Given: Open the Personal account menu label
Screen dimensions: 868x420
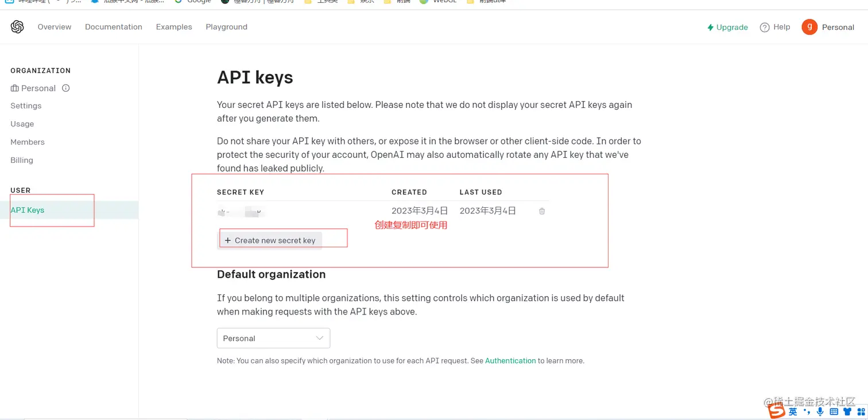Looking at the screenshot, I should point(838,27).
